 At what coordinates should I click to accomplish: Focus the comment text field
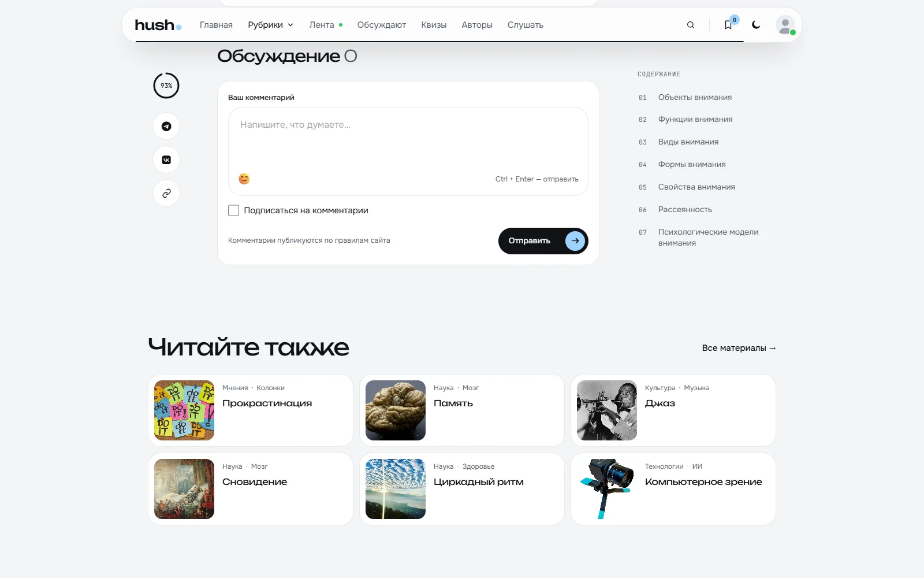[408, 151]
